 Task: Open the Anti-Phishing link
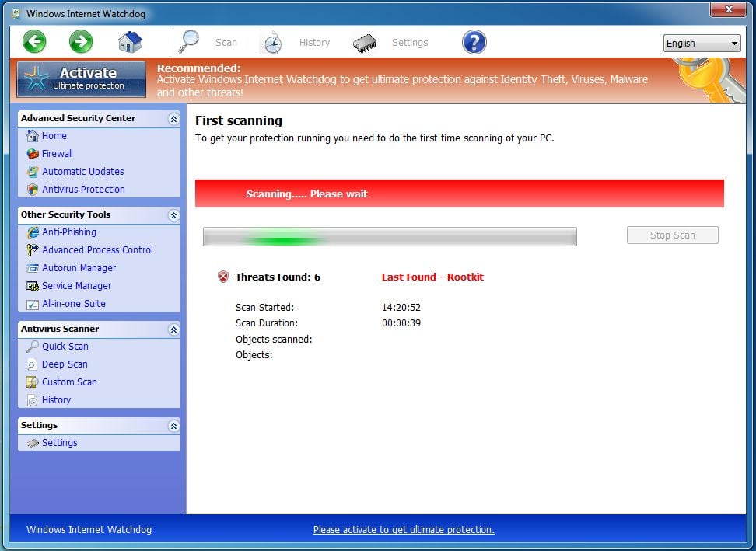[x=69, y=232]
